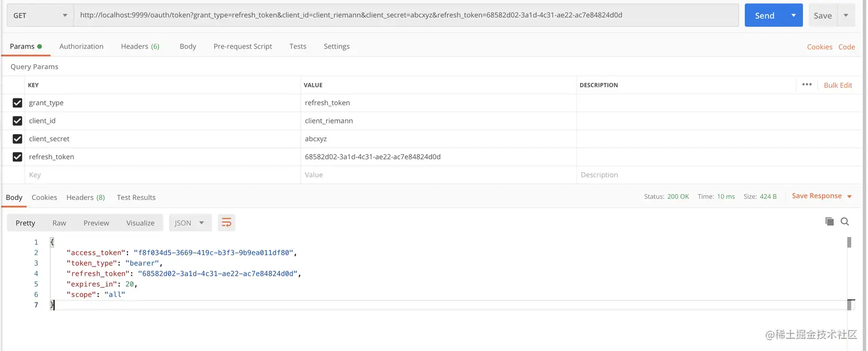Click the wrap lines icon in response toolbar
The height and width of the screenshot is (351, 868).
(227, 223)
